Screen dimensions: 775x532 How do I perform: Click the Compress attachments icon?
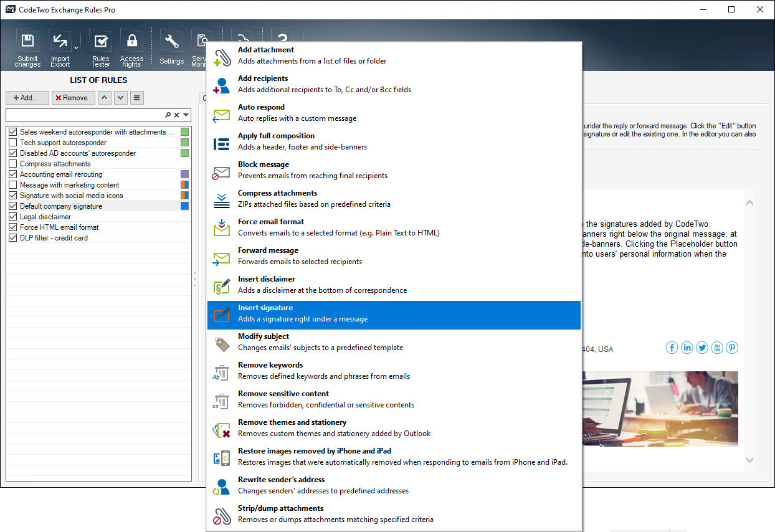click(x=222, y=201)
